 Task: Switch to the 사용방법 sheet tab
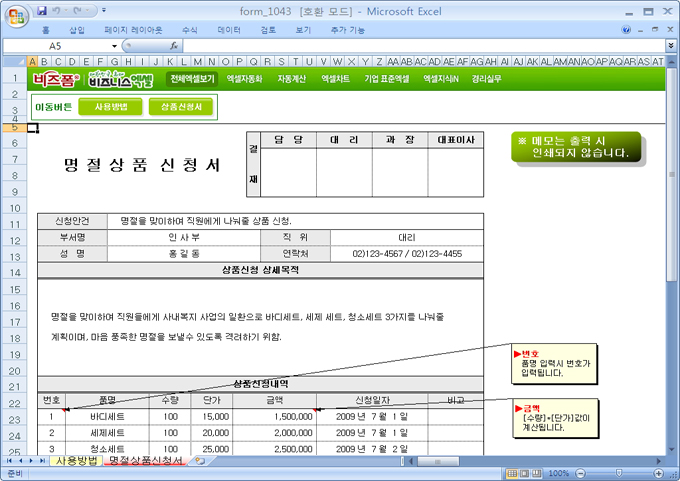click(x=76, y=461)
